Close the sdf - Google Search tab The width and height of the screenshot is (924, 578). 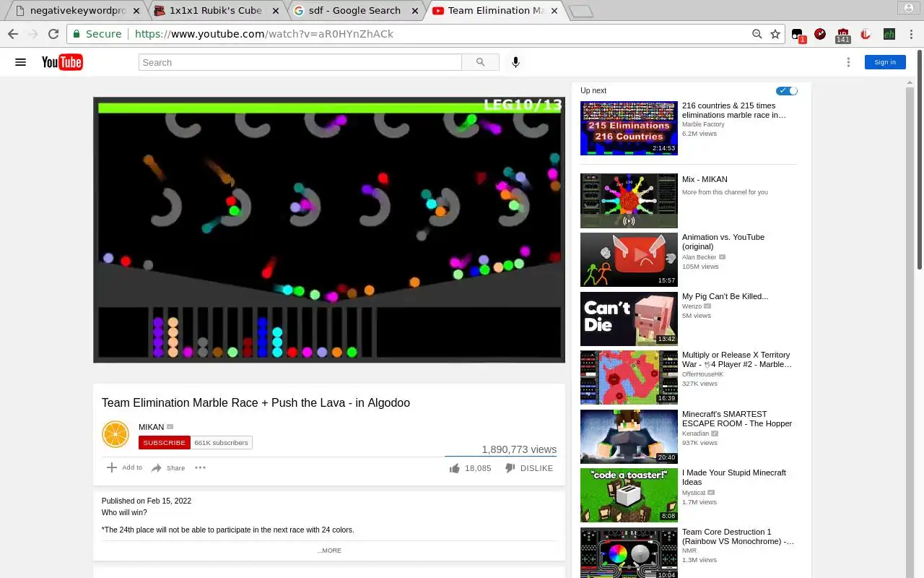click(x=414, y=11)
